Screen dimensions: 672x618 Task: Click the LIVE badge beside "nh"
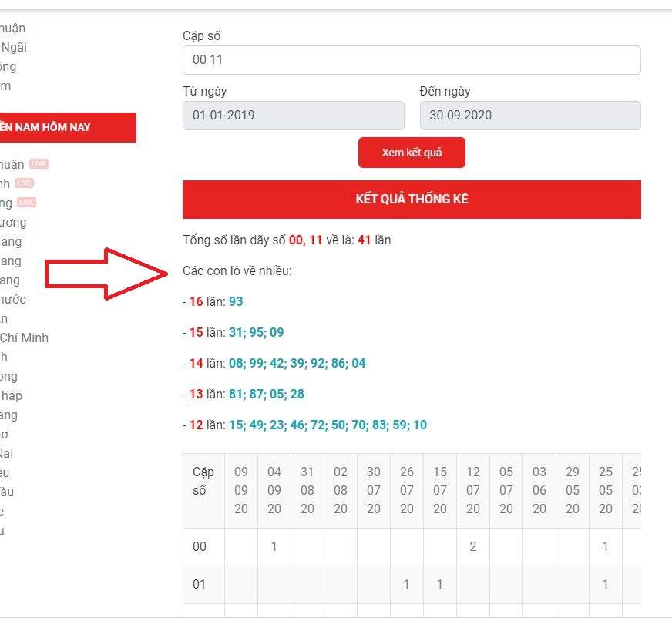(x=25, y=183)
